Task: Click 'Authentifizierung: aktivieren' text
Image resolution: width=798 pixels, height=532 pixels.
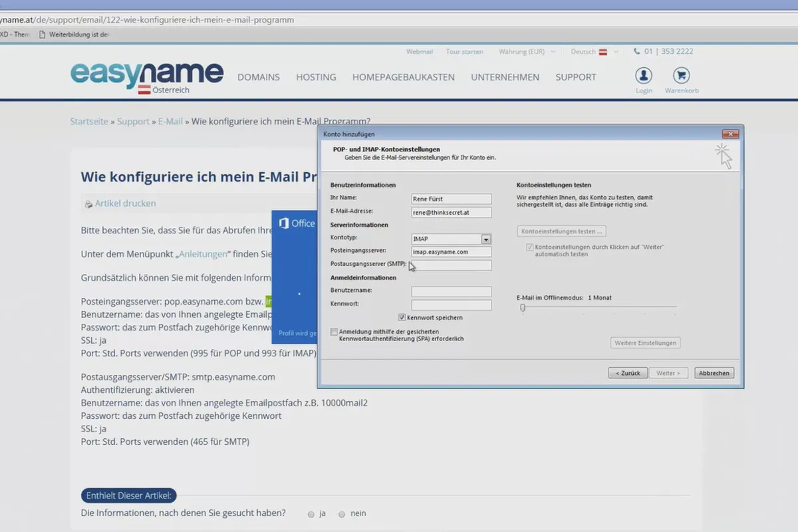Action: click(138, 390)
